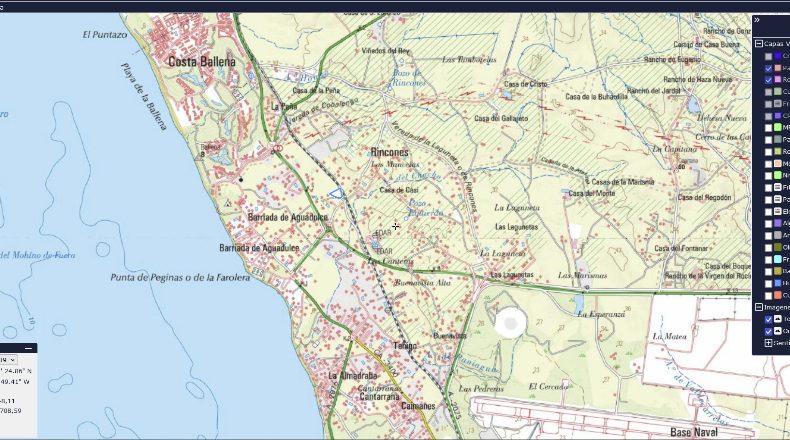Toggle the Or imagery layer checkbox
The height and width of the screenshot is (440, 790).
tap(768, 331)
